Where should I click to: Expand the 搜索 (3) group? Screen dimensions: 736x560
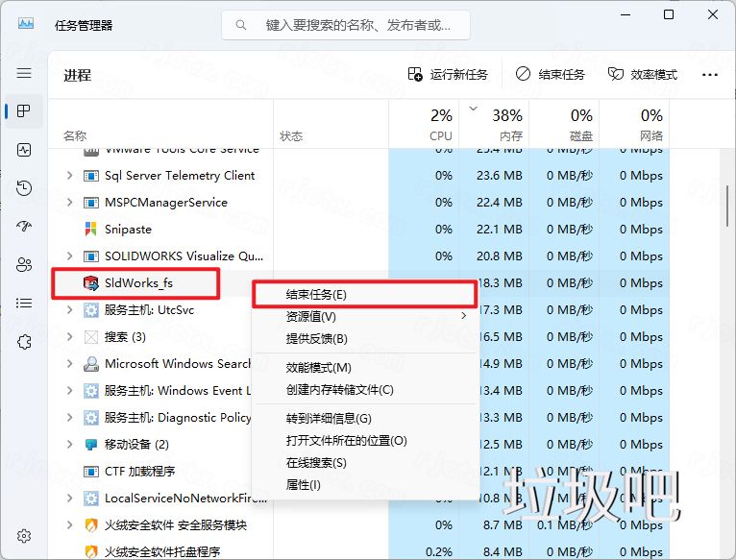pyautogui.click(x=69, y=336)
